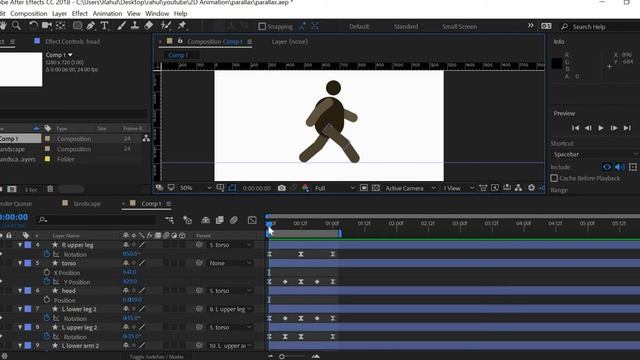The image size is (640, 360).
Task: Collapse the torso layer properties
Action: coord(20,263)
